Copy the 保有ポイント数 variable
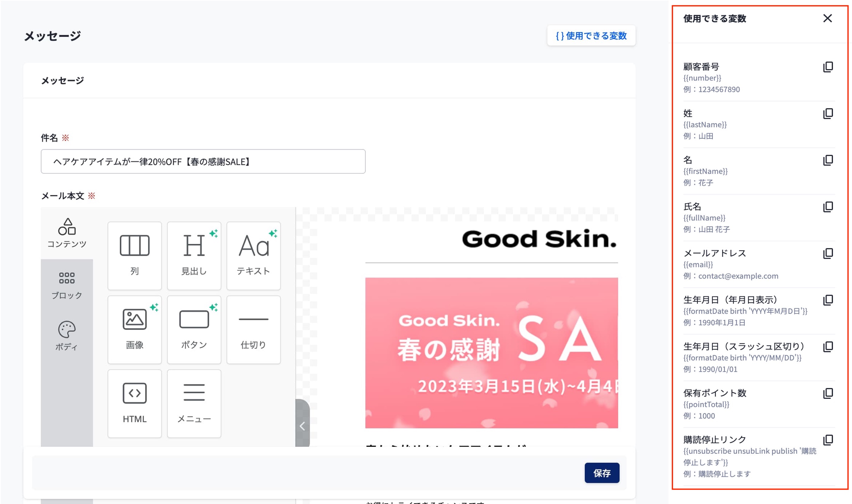The width and height of the screenshot is (852, 504). [x=828, y=393]
